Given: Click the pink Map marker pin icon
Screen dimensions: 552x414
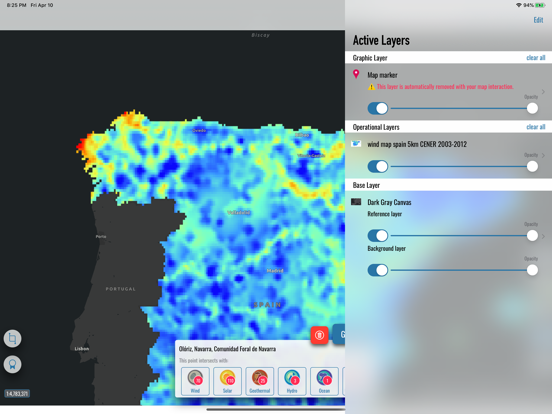Looking at the screenshot, I should [x=356, y=74].
